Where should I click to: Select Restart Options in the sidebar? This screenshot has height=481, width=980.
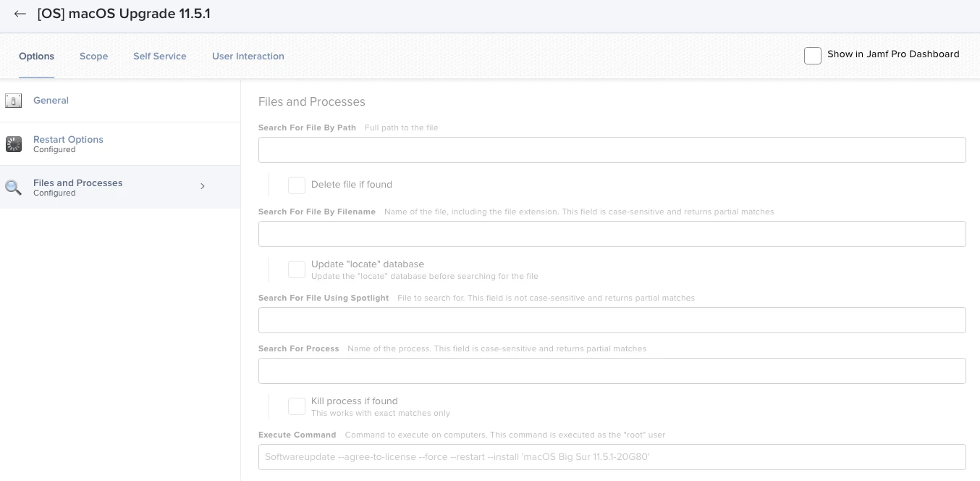120,144
